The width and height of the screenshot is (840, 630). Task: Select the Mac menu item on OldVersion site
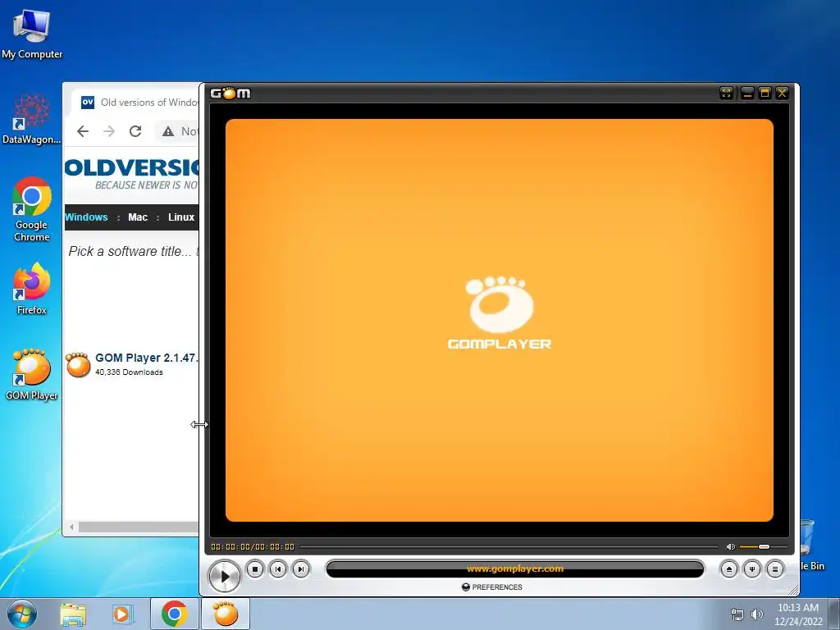(x=138, y=217)
